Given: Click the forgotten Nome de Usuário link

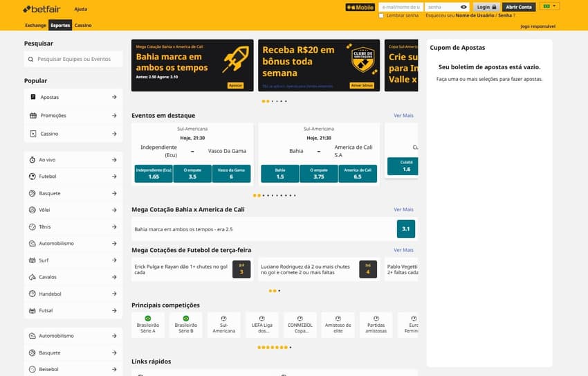Looking at the screenshot, I should [x=473, y=15].
